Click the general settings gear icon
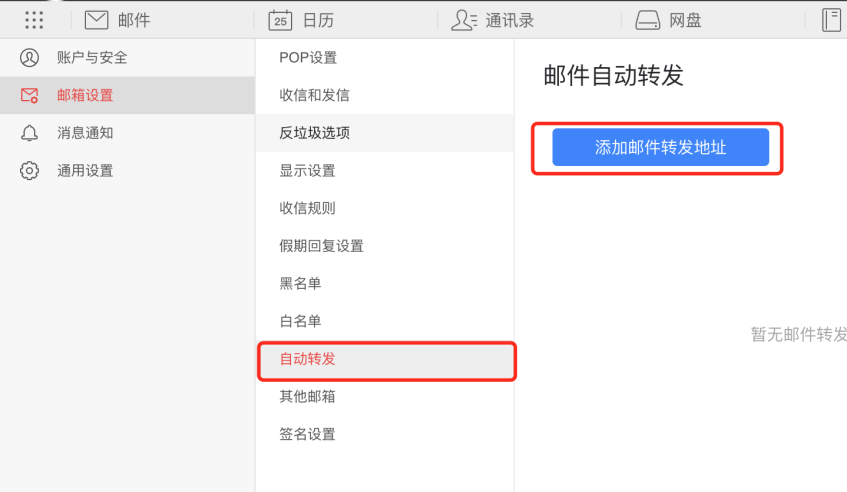This screenshot has height=492, width=847. [29, 171]
